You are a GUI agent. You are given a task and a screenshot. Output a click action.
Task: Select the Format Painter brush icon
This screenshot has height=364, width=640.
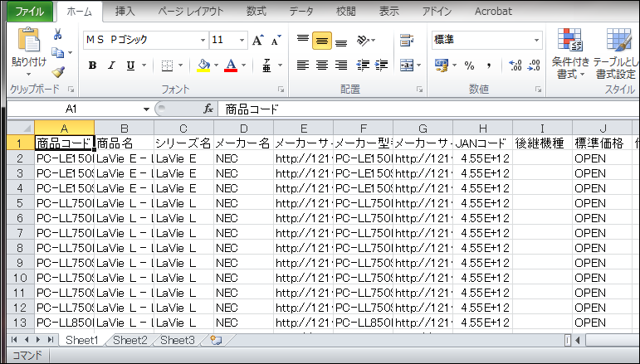(x=58, y=72)
